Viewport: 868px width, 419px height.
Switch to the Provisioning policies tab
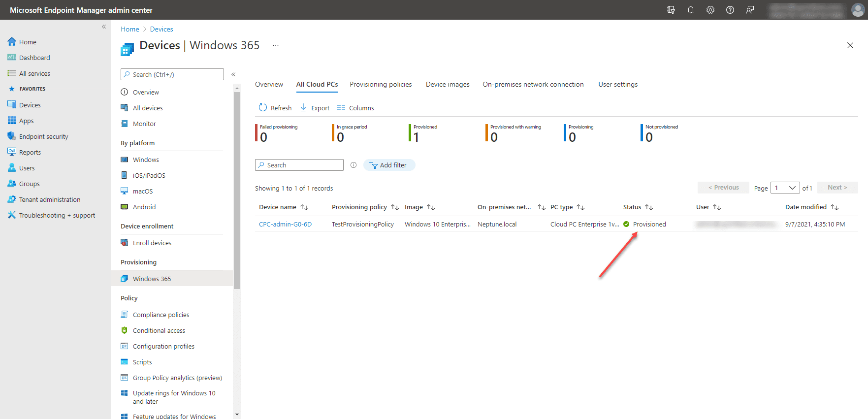[x=381, y=84]
